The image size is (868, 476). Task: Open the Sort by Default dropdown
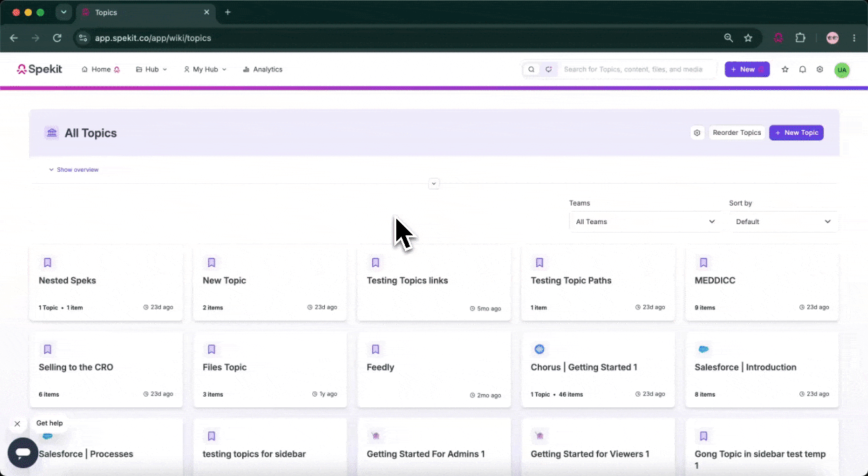tap(783, 221)
